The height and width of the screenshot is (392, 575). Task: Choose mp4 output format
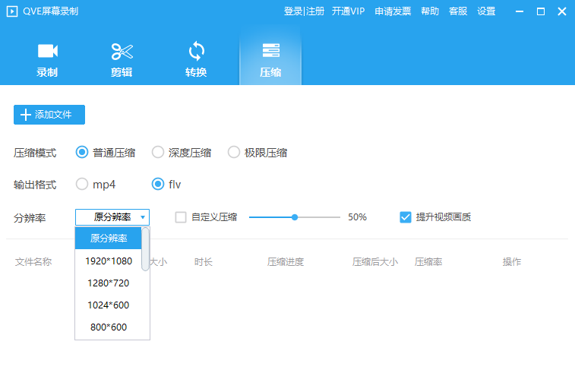[x=82, y=184]
